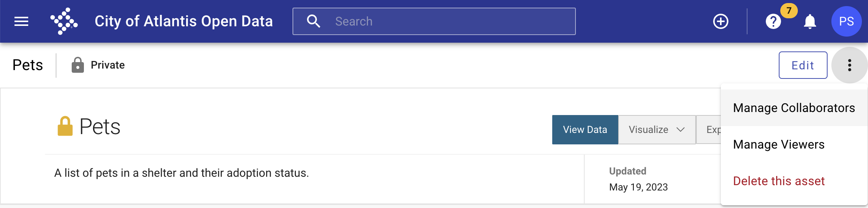Open the PS user profile avatar
Screen dimensions: 868x208
[846, 21]
